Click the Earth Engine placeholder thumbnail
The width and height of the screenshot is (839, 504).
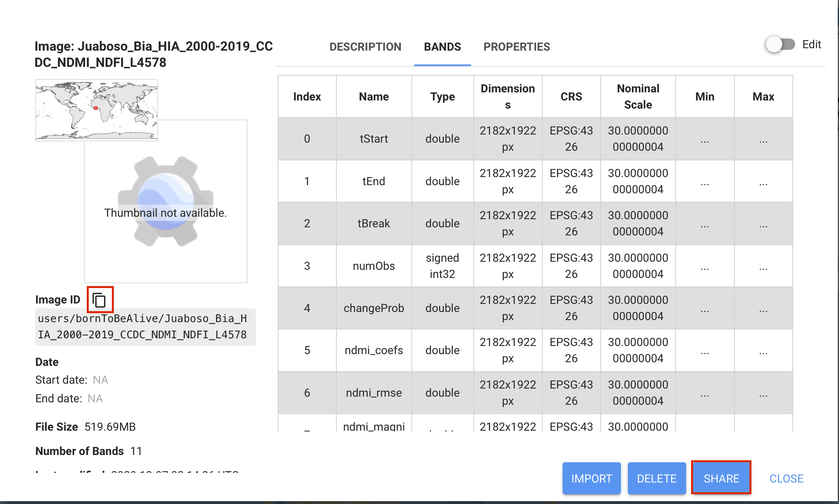click(x=165, y=201)
